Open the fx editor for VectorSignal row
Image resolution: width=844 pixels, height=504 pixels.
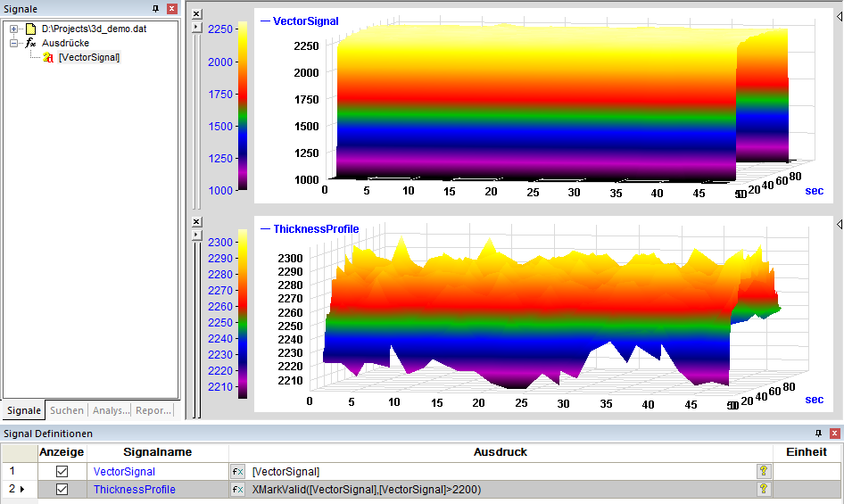coord(237,472)
